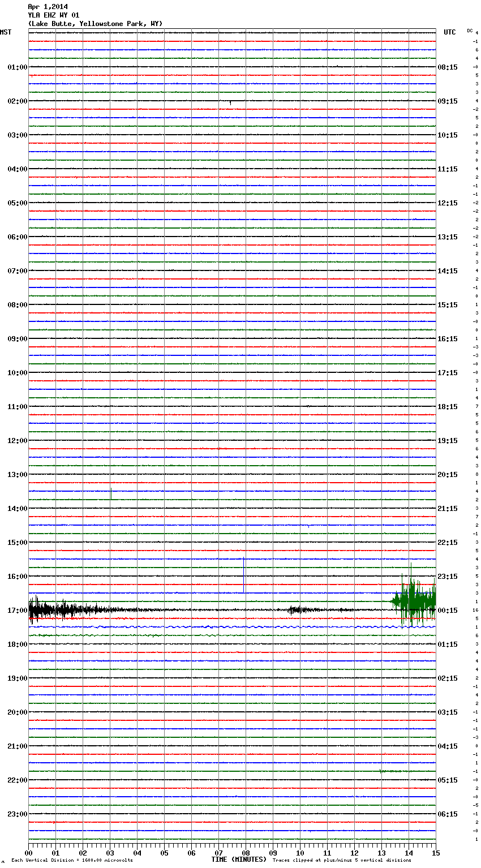
Task: Select the 01:00 MST time label
Action: (18, 67)
